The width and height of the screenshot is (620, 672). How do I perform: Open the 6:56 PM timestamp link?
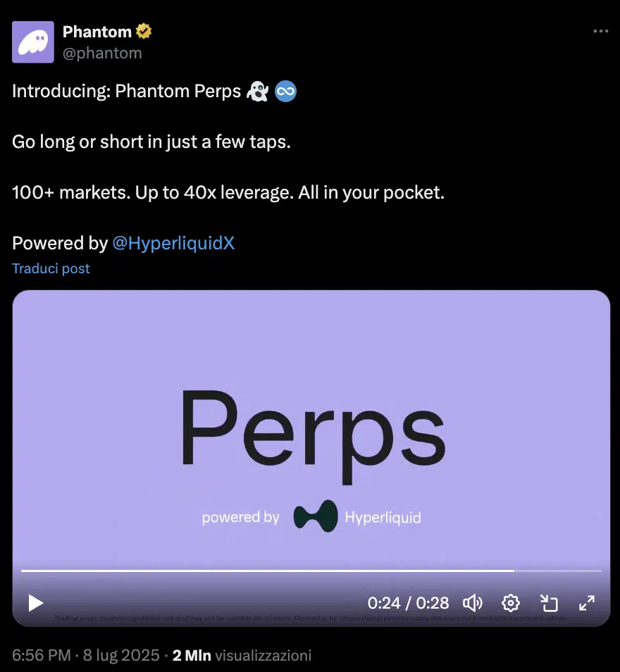point(41,655)
